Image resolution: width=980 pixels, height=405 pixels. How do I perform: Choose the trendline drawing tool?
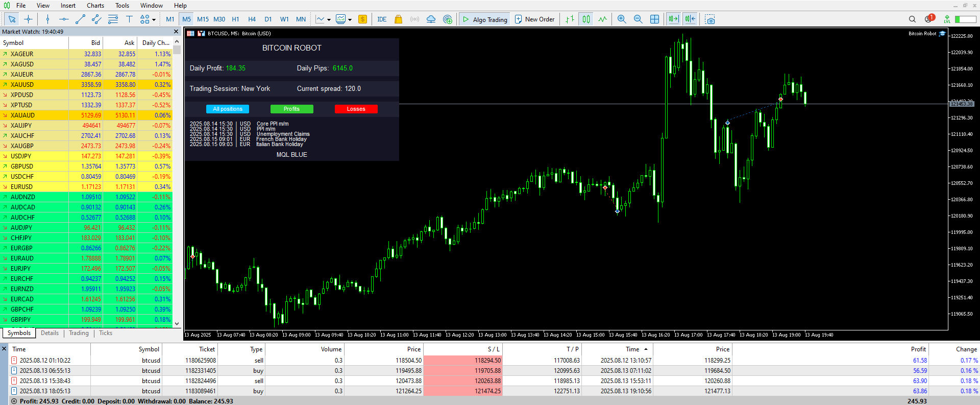coord(80,19)
